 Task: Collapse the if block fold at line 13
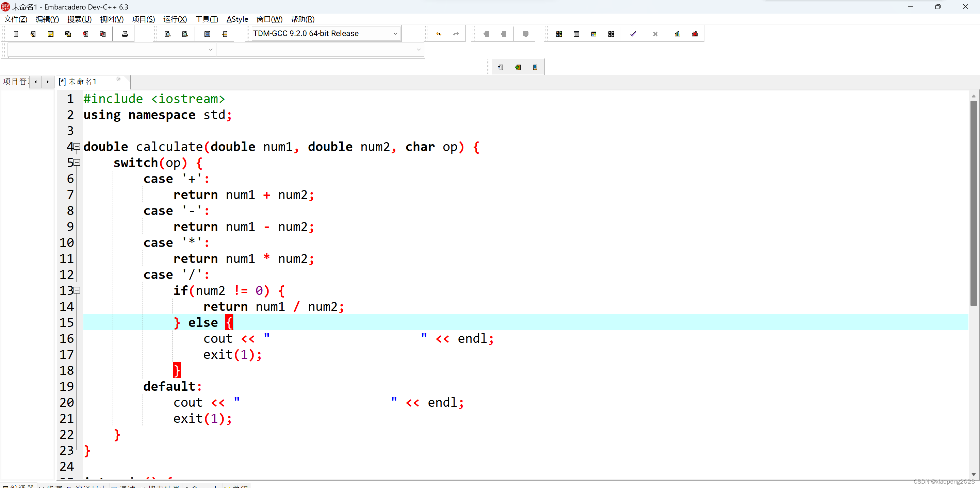pyautogui.click(x=77, y=290)
